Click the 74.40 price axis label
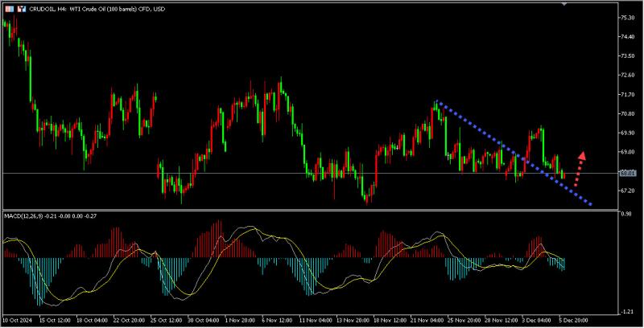The image size is (644, 328). point(627,36)
